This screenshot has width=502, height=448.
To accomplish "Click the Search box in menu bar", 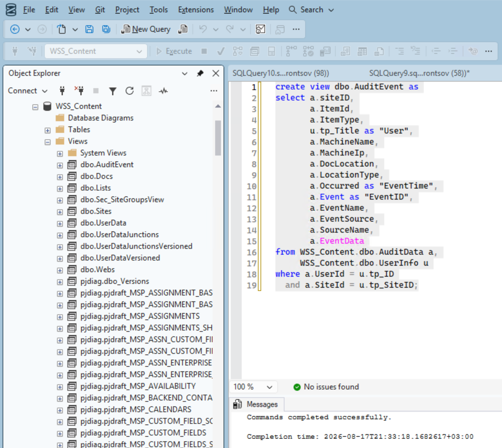I will point(311,10).
